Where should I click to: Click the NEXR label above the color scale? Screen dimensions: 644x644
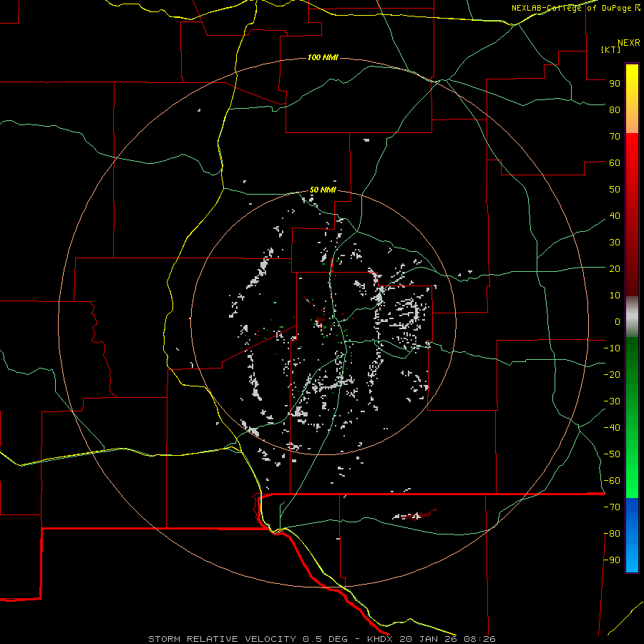pyautogui.click(x=629, y=43)
